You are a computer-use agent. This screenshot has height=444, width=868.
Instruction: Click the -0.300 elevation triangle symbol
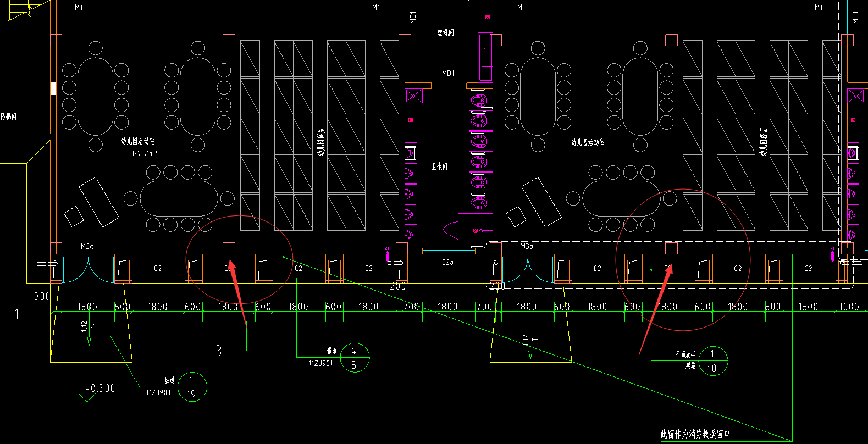pyautogui.click(x=88, y=398)
